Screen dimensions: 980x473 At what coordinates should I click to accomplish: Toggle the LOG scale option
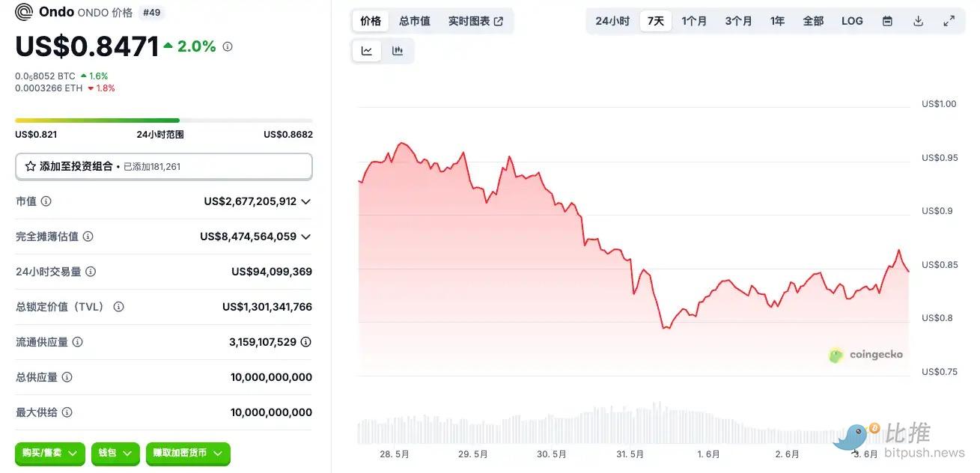[852, 21]
